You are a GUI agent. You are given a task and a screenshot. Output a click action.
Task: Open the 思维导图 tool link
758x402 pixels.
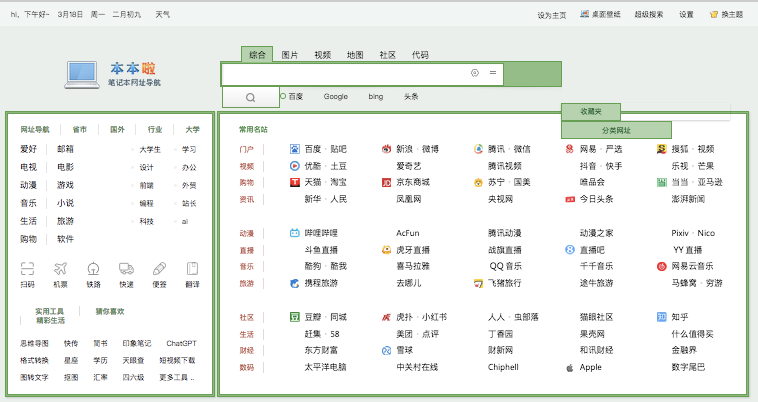pyautogui.click(x=34, y=344)
